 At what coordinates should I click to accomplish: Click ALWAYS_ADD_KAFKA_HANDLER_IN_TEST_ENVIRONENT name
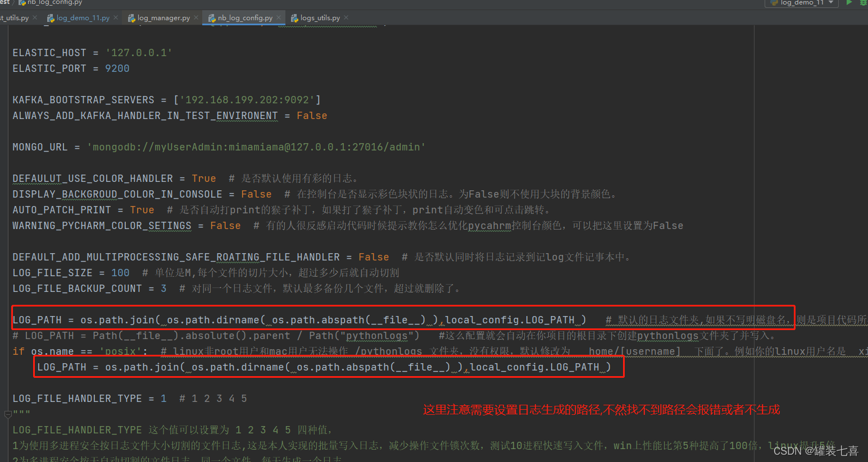pos(145,116)
